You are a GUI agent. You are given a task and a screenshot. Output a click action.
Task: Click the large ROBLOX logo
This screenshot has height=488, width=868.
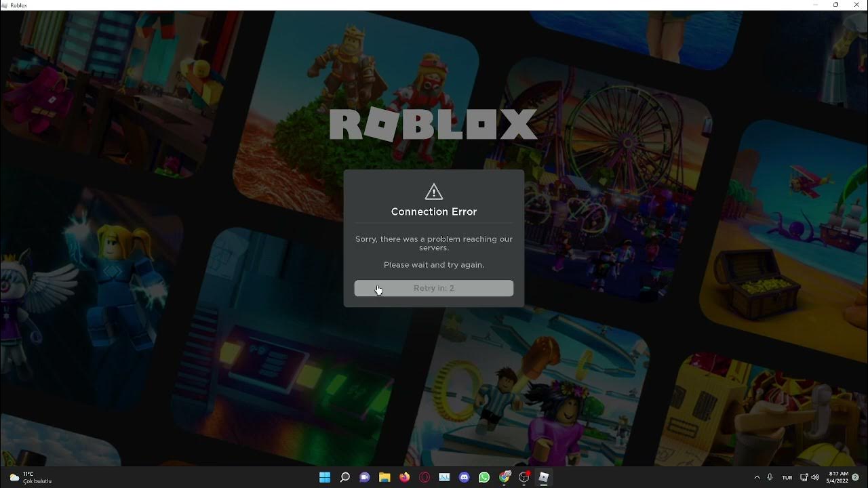(434, 125)
